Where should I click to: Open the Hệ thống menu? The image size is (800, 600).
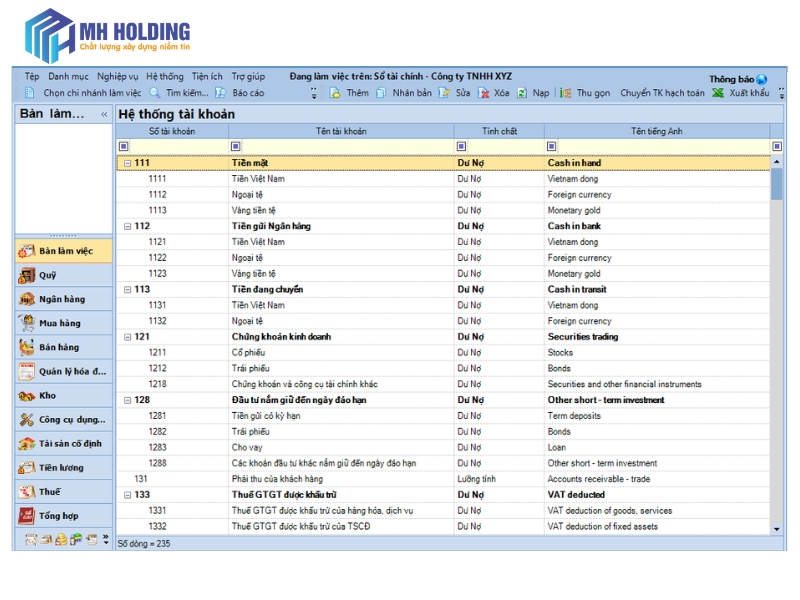pyautogui.click(x=165, y=77)
